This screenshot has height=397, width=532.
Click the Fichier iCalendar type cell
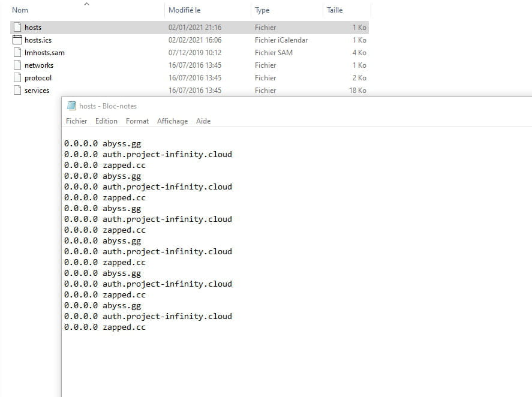point(281,40)
